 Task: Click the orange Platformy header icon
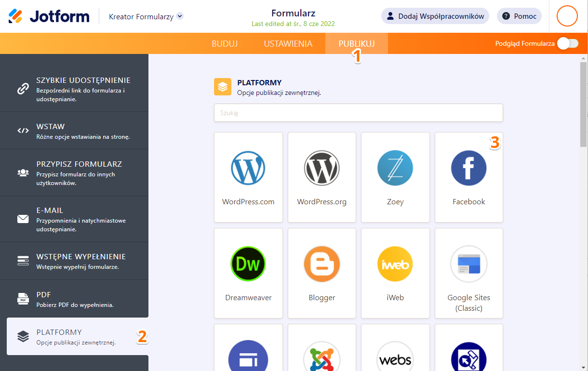[x=223, y=87]
